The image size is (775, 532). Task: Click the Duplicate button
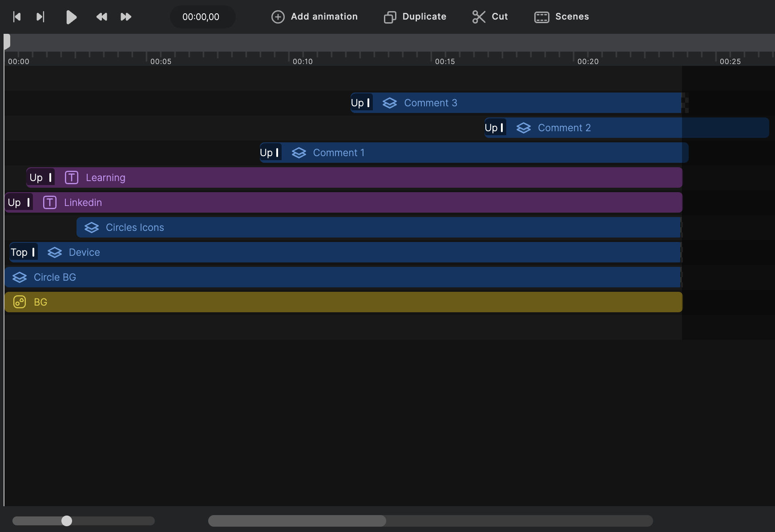pos(415,17)
